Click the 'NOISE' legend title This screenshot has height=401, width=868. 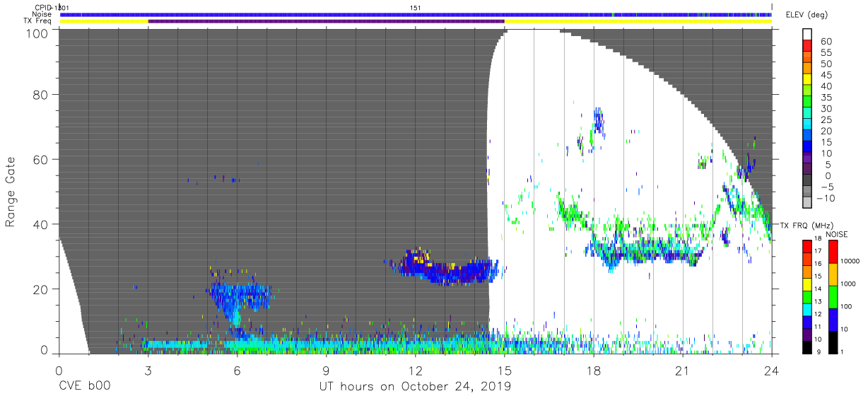pyautogui.click(x=836, y=234)
